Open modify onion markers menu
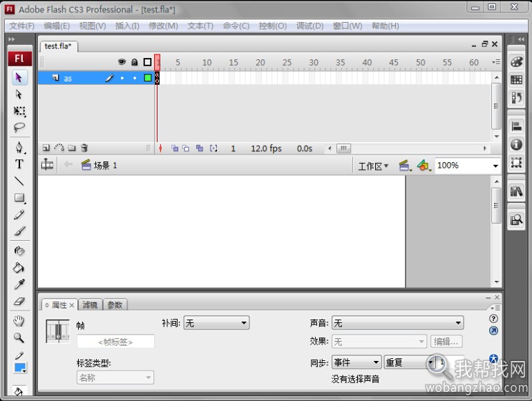 click(213, 148)
